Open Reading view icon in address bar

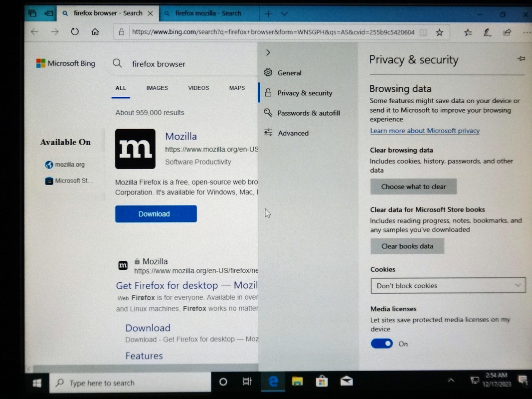pyautogui.click(x=423, y=32)
